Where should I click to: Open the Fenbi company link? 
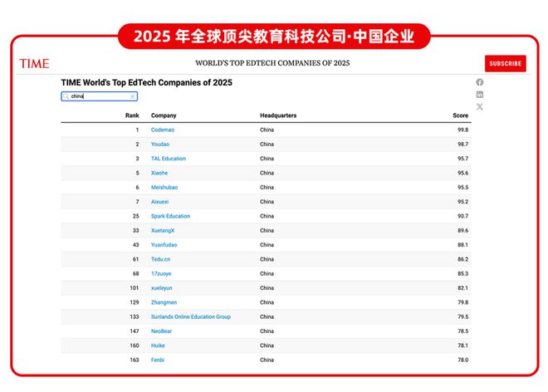pos(159,360)
